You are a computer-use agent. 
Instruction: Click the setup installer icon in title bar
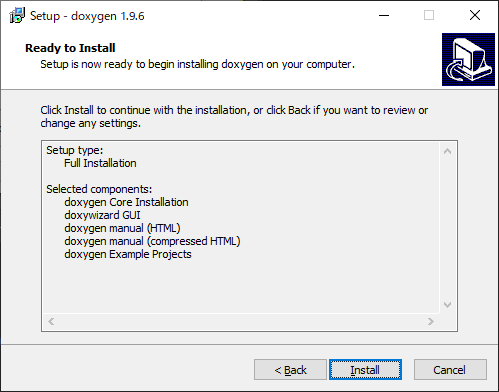(17, 16)
